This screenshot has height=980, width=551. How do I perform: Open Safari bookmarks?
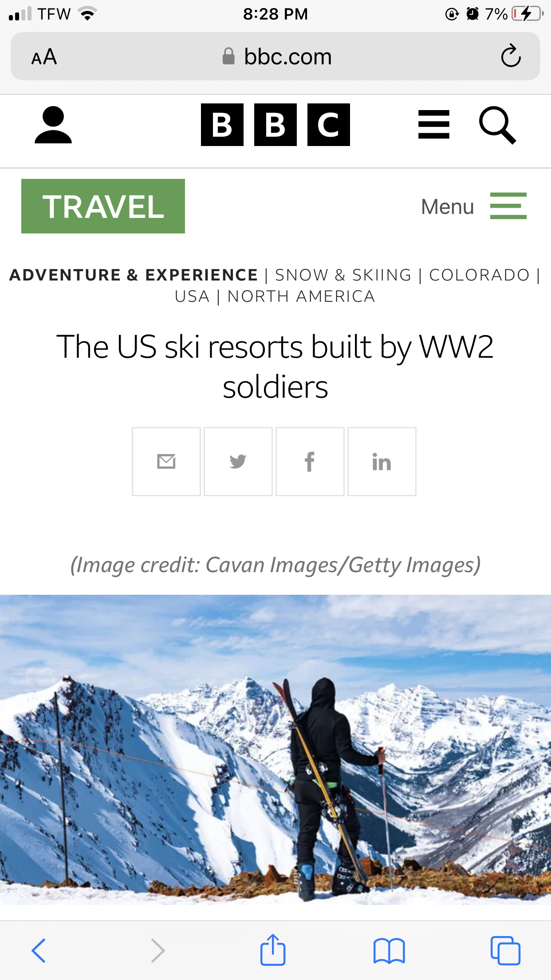tap(389, 951)
